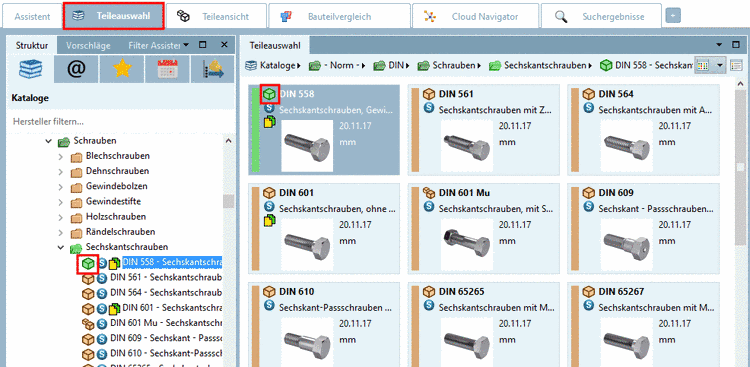750x367 pixels.
Task: Click blue S icon on DIN 561 card
Action: (x=429, y=109)
